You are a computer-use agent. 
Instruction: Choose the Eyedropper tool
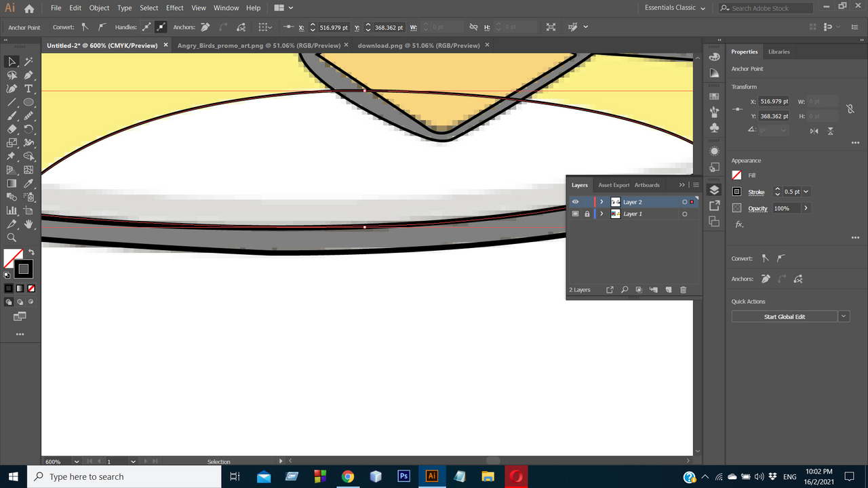(28, 184)
